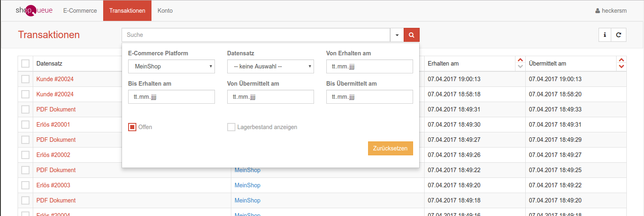
Task: Click the Übermittelt am value 07.04.2017 18:49:27
Action: pyautogui.click(x=555, y=155)
